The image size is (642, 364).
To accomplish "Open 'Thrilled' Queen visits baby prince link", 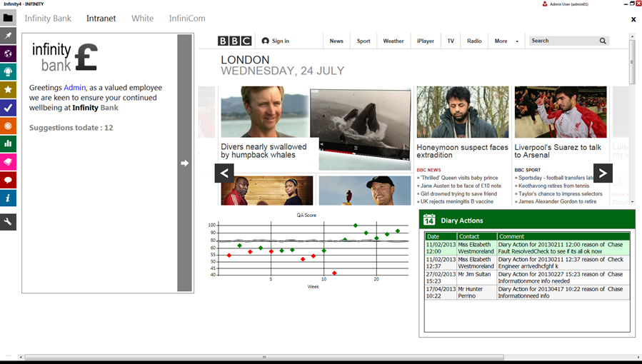I will (x=459, y=178).
